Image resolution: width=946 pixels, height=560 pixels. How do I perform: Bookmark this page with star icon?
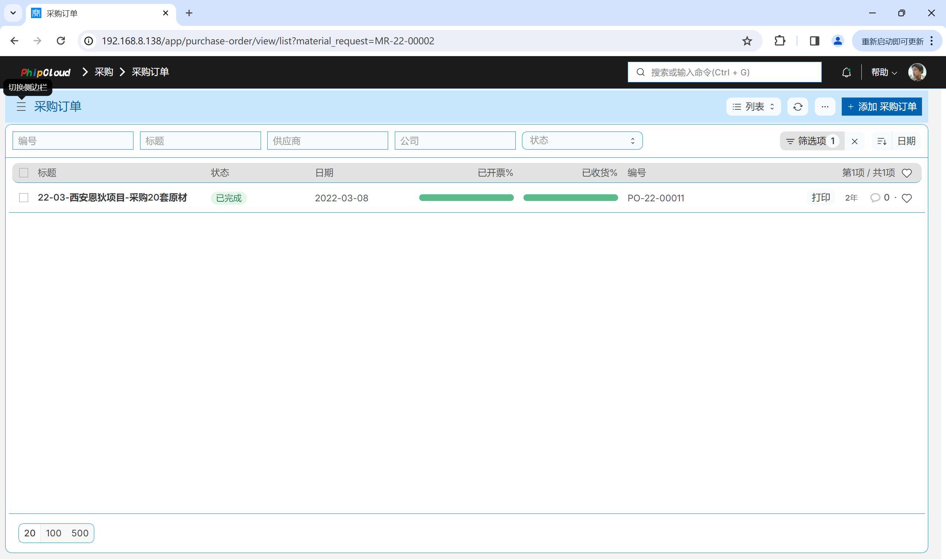tap(747, 41)
